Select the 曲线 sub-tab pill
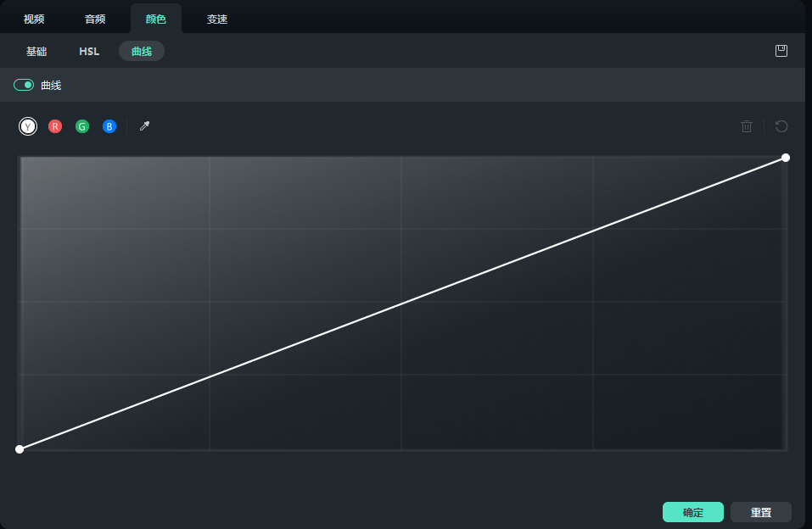Viewport: 812px width, 529px height. [142, 51]
